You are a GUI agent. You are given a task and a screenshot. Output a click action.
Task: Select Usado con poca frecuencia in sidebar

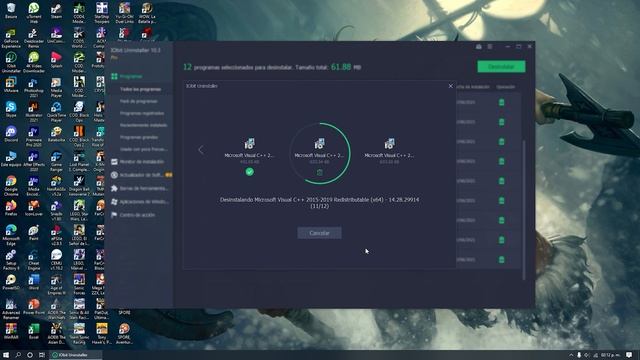143,149
